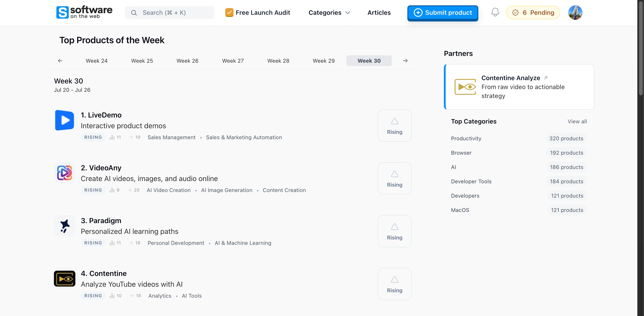
Task: Go to next weeks with right arrow
Action: click(405, 61)
